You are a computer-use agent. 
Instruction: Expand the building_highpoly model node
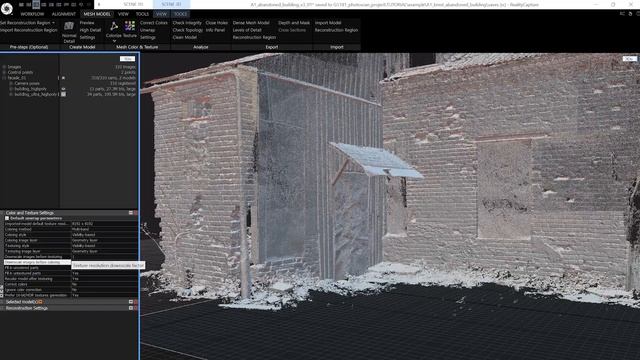pos(11,89)
